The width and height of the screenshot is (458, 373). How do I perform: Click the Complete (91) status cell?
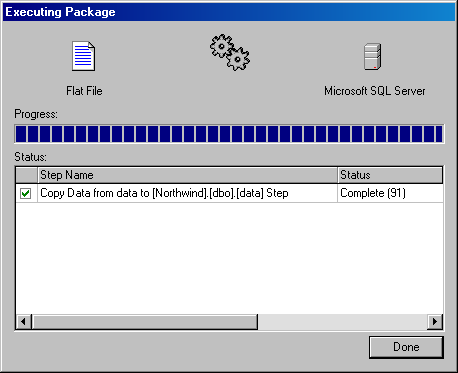390,193
